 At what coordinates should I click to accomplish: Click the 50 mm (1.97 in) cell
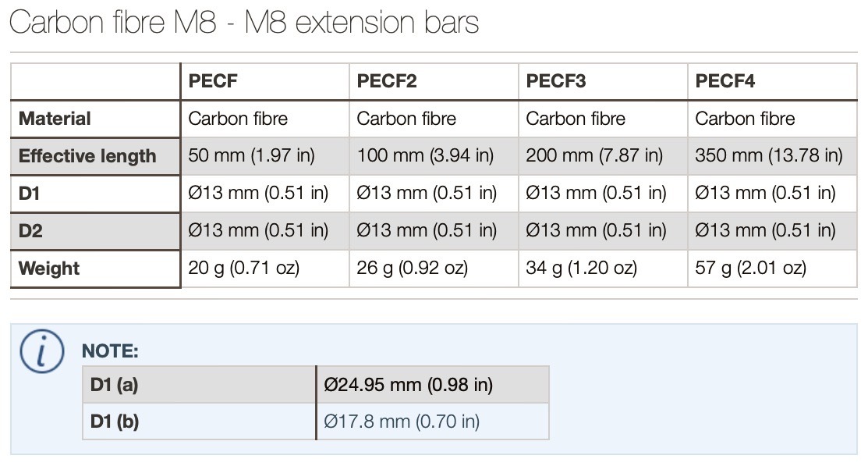coord(251,156)
